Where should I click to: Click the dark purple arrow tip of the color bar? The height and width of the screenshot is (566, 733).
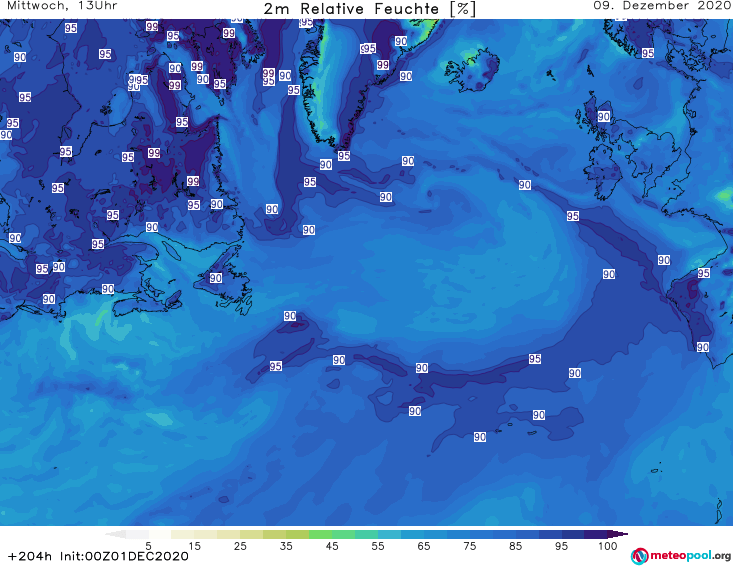619,534
